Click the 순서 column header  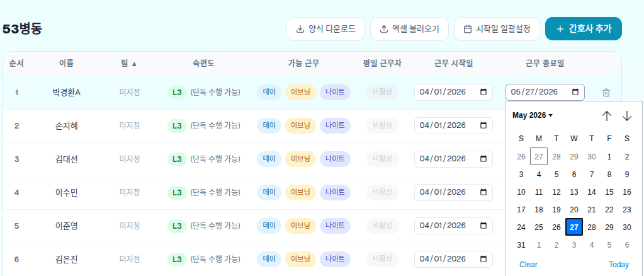[16, 64]
